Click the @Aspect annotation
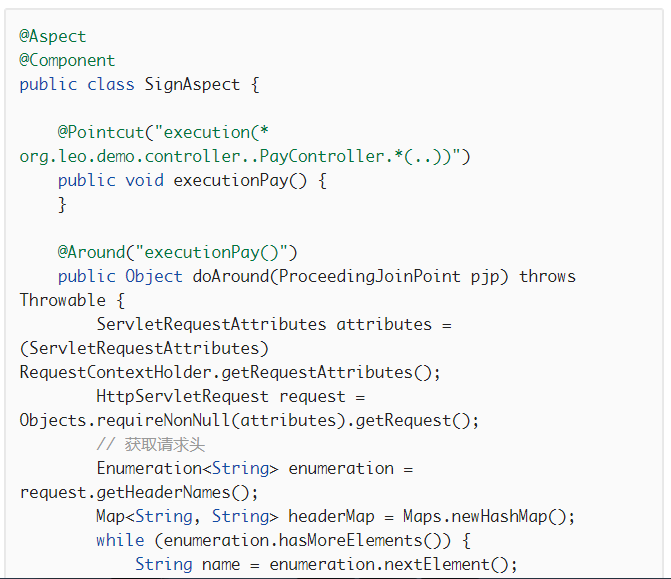This screenshot has height=579, width=671. click(53, 36)
